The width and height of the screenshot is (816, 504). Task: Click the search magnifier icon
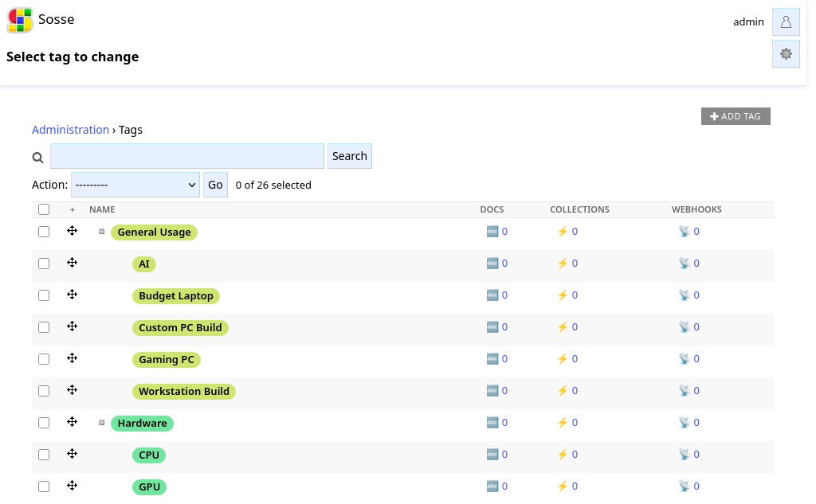tap(37, 157)
